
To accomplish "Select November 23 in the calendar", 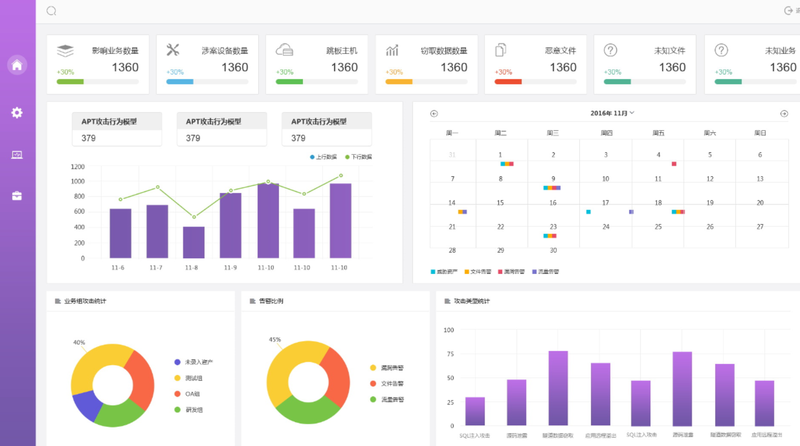I will [x=553, y=227].
